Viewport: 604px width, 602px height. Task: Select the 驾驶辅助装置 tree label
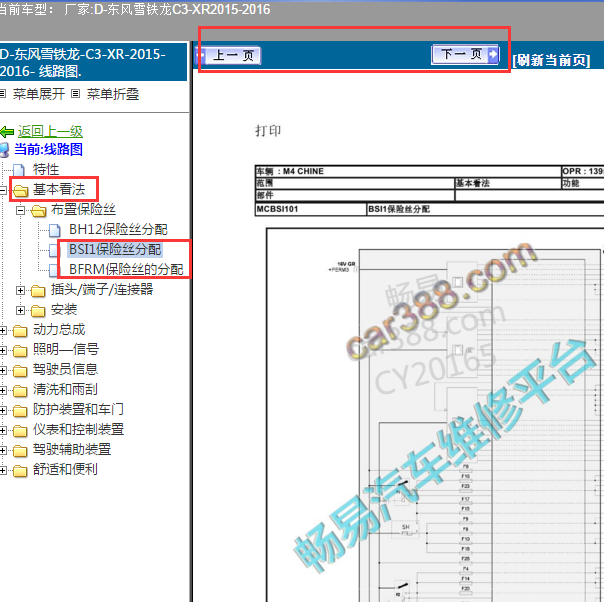pos(72,449)
